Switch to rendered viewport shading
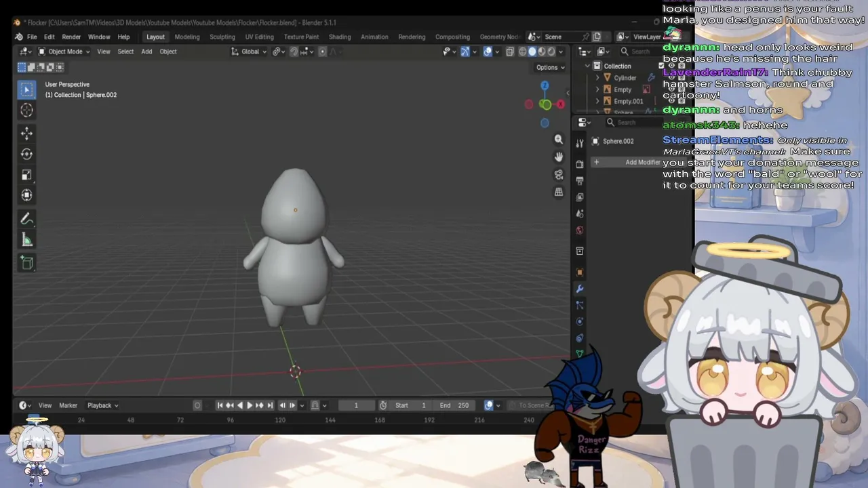Viewport: 868px width, 488px height. tap(551, 52)
